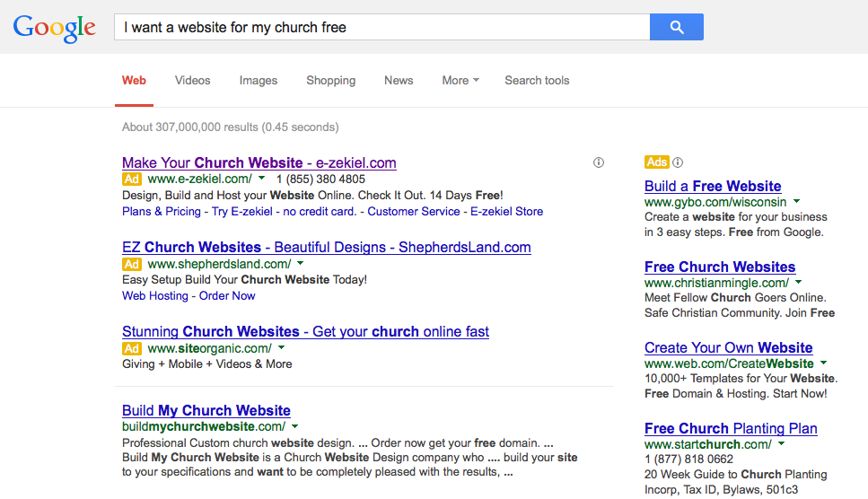Image resolution: width=868 pixels, height=499 pixels.
Task: Click into the Google search text field
Action: [382, 27]
